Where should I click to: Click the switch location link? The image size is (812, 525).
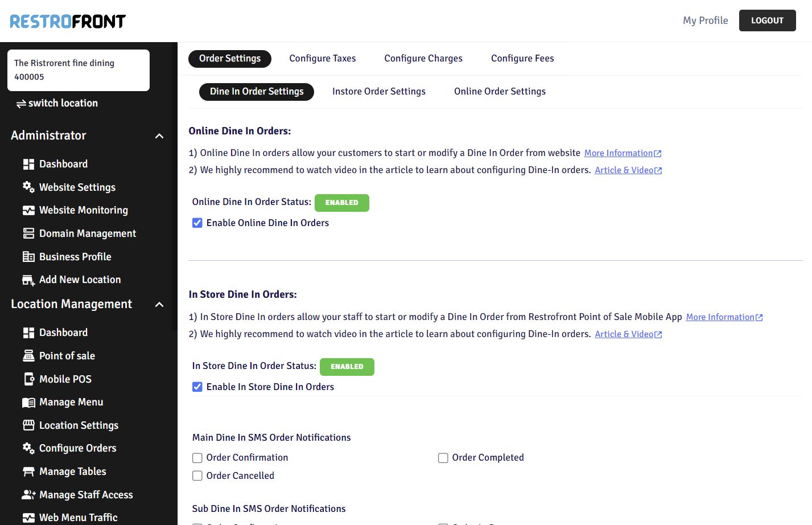[x=57, y=104]
